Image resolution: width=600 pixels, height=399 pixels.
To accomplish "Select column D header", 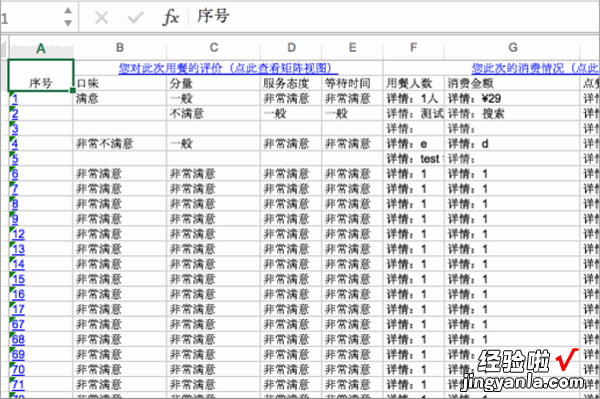I will 291,48.
